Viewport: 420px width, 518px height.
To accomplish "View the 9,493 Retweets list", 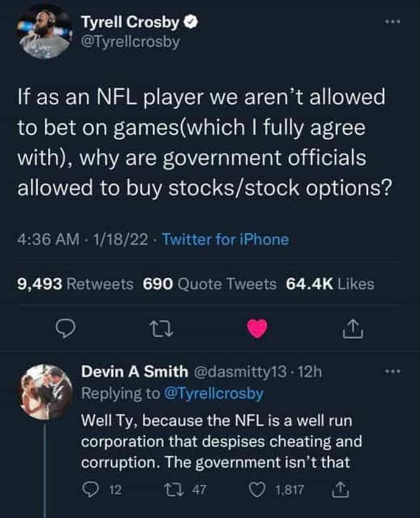I will 75,284.
